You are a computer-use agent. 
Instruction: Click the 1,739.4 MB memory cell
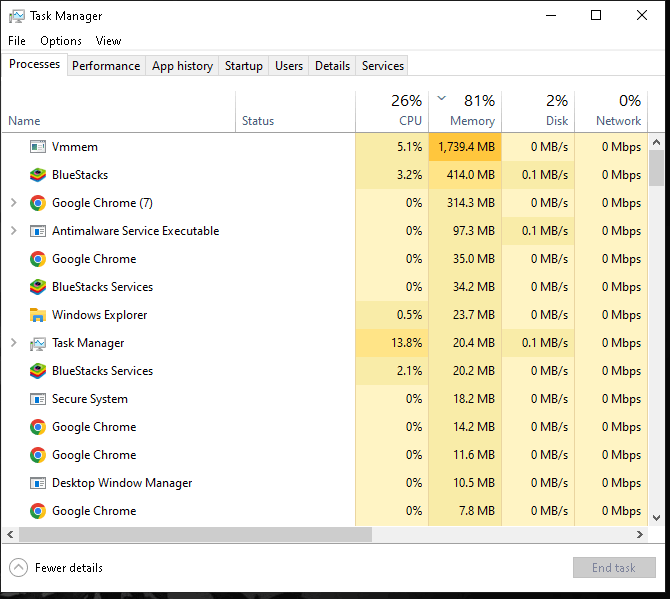tap(465, 147)
